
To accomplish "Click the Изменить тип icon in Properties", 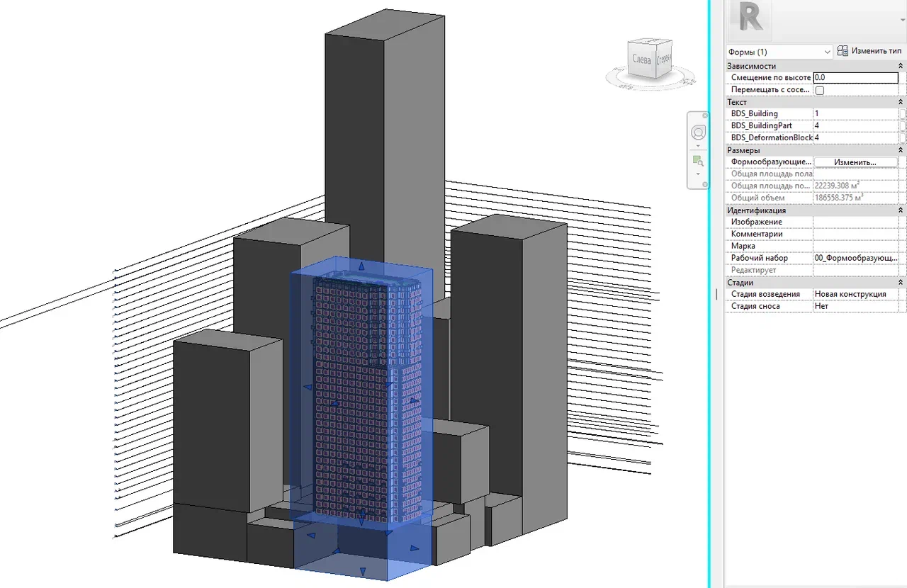I will (843, 50).
